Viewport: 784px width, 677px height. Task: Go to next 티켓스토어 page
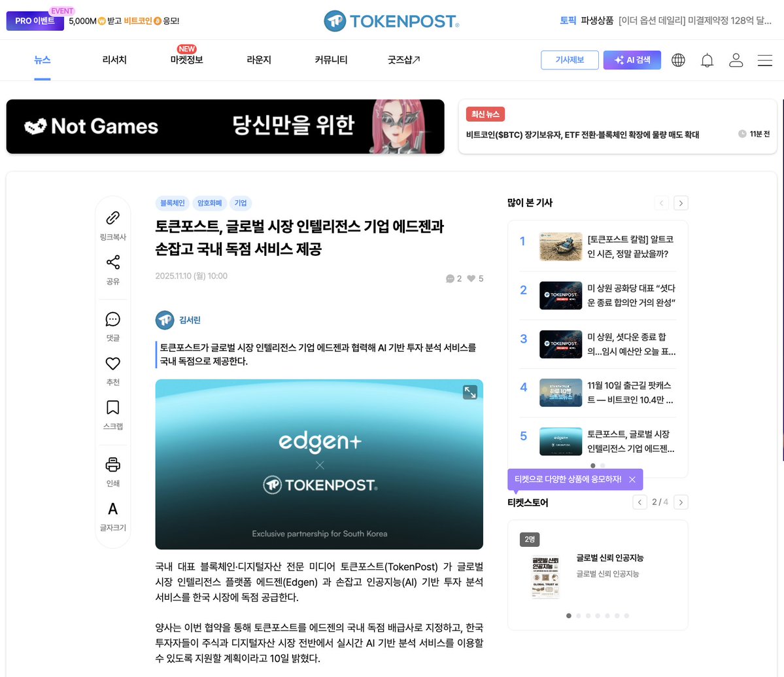681,502
